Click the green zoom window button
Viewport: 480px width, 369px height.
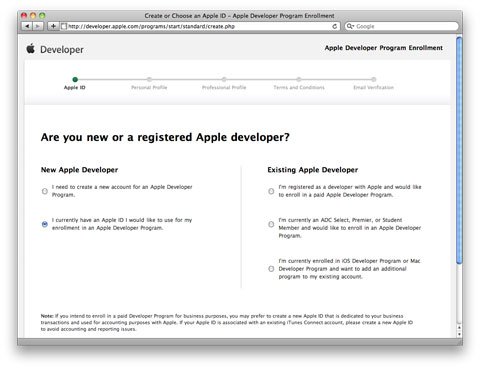pos(42,15)
